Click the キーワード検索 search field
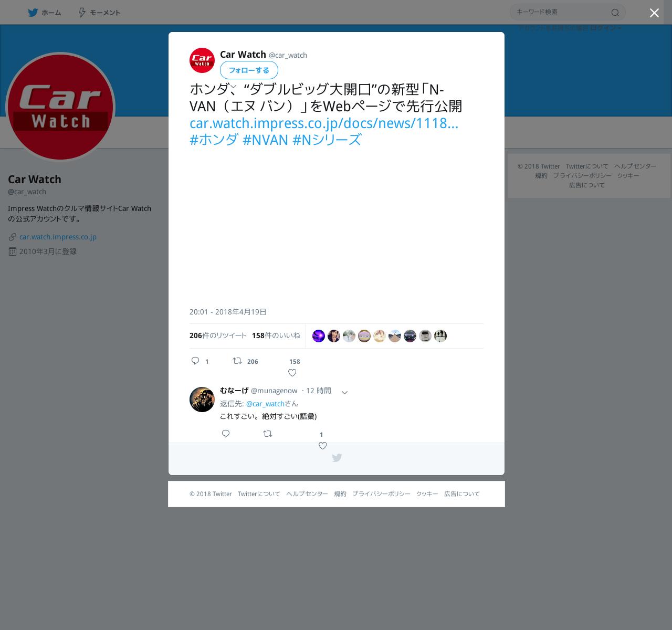The height and width of the screenshot is (630, 672). click(562, 12)
